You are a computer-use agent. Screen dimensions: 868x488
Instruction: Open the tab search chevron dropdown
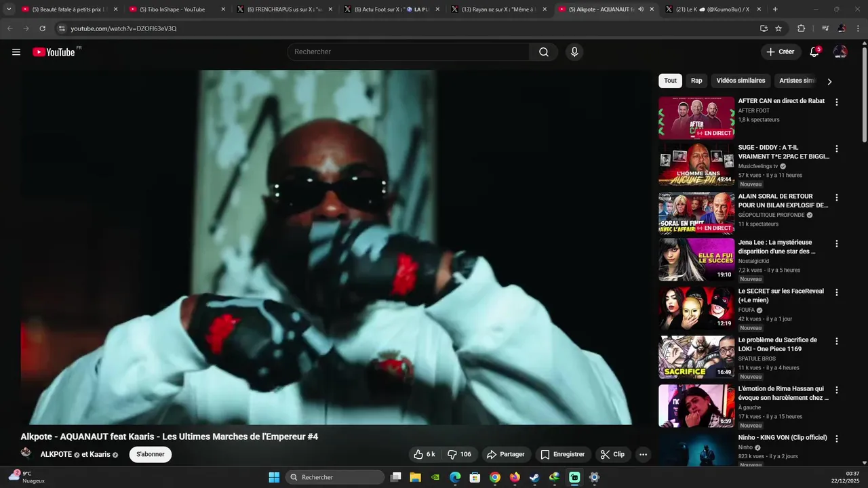click(9, 9)
